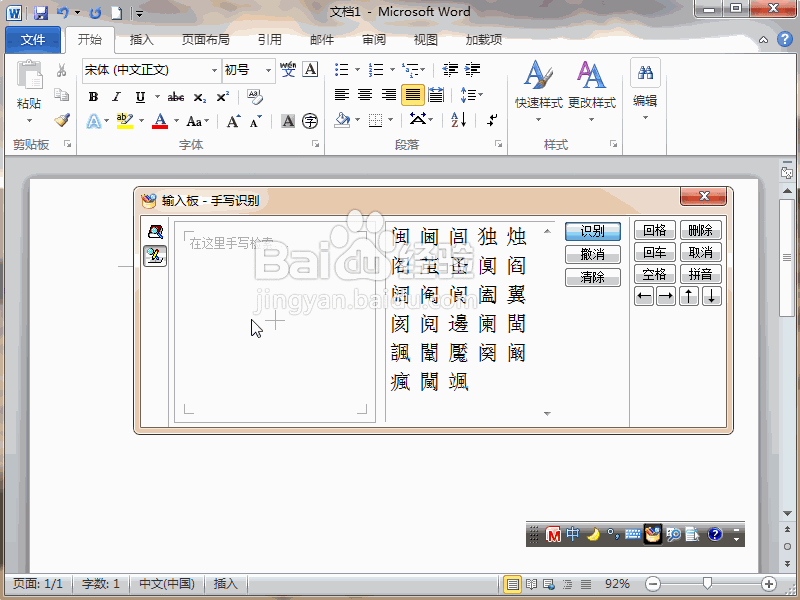Click the Multilevel List icon
Image resolution: width=800 pixels, height=600 pixels.
[x=410, y=69]
